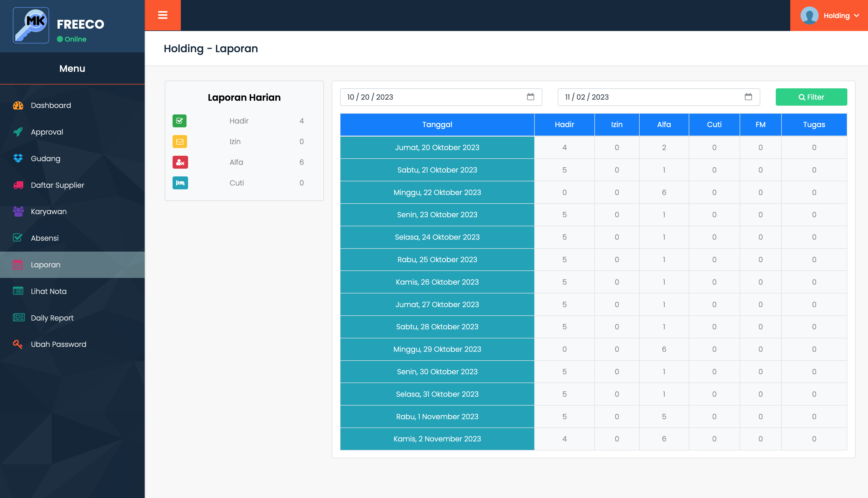This screenshot has height=498, width=868.
Task: Select row Kamis, 2 November 2023
Action: click(593, 439)
